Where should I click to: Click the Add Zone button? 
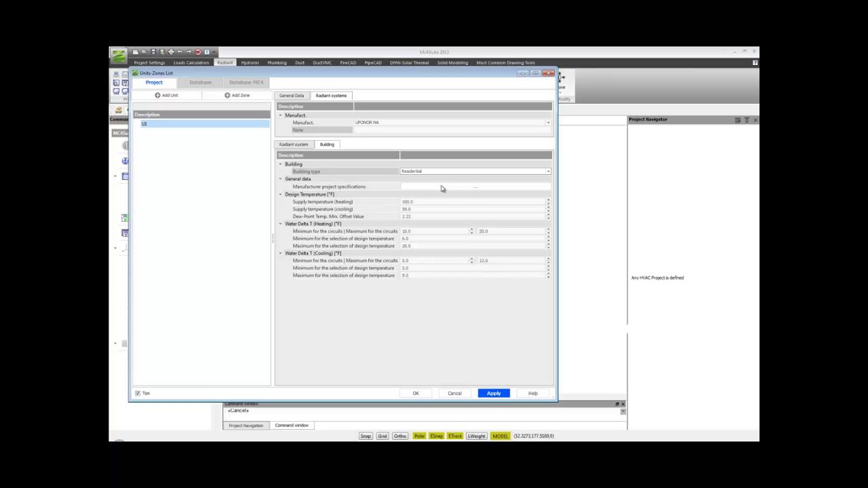point(237,96)
